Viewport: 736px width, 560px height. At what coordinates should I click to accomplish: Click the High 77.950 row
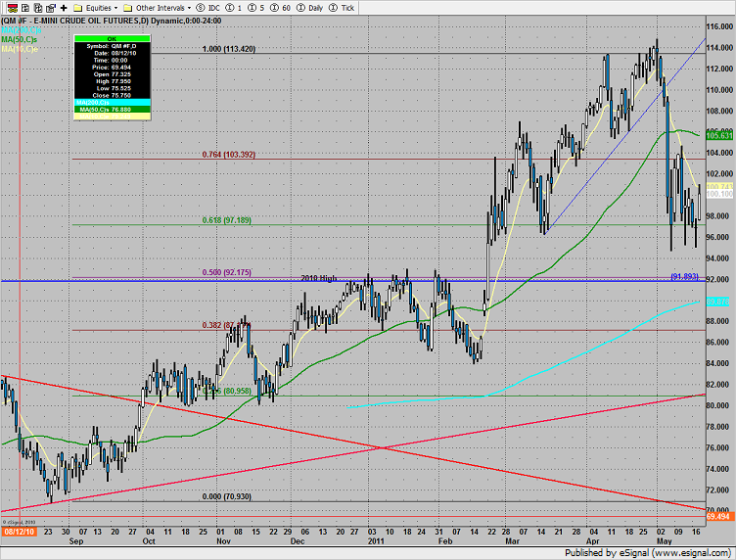[x=113, y=81]
